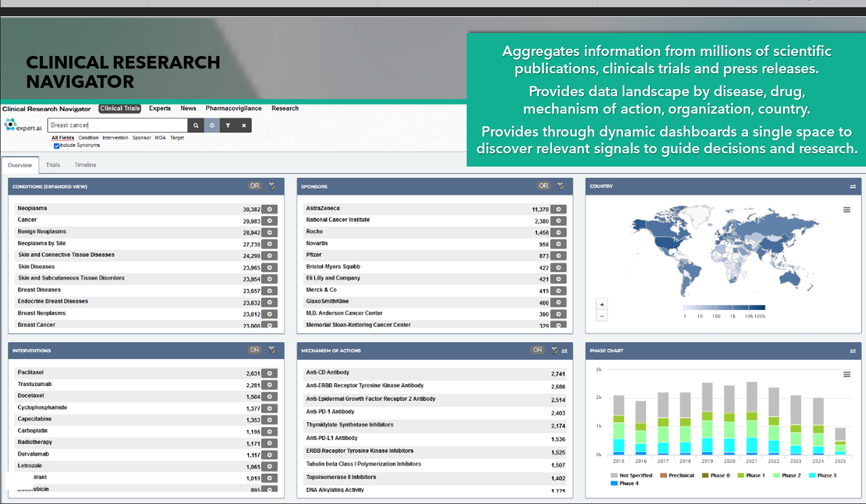Clear filter icon in Sponsors panel header
Viewport: 866px width, 504px height.
coord(560,186)
